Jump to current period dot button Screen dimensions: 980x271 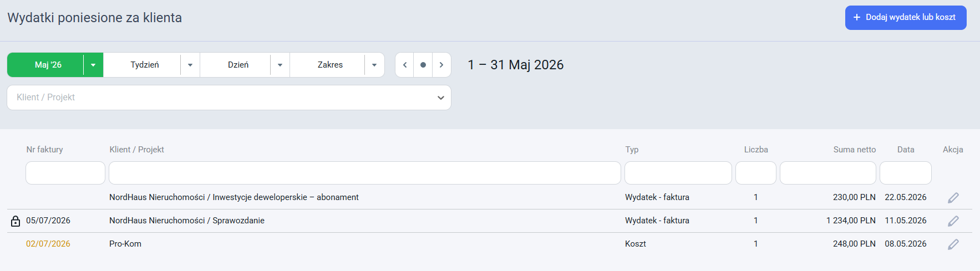pyautogui.click(x=423, y=65)
